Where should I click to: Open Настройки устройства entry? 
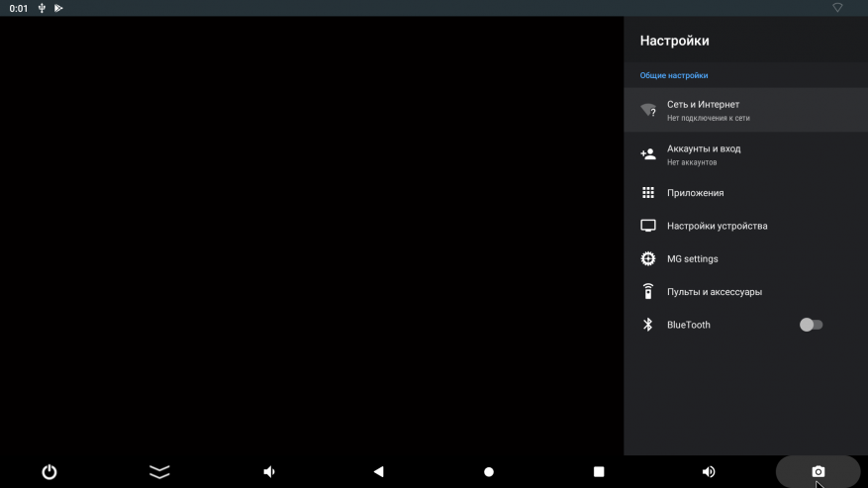pyautogui.click(x=717, y=226)
